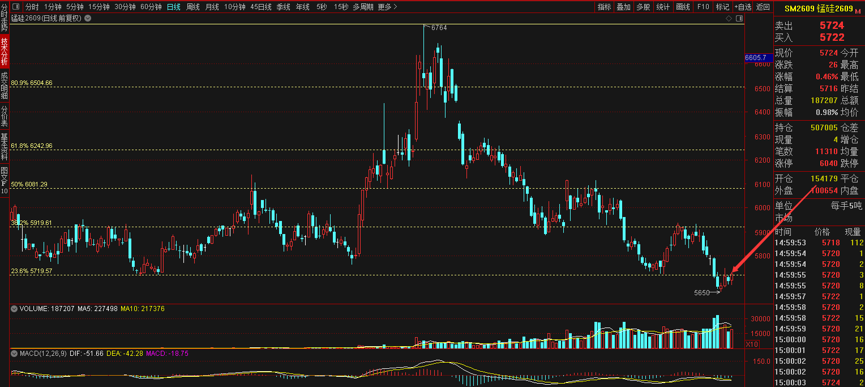This screenshot has height=387, width=865.
Task: Select the 10分钟 period
Action: coord(234,7)
